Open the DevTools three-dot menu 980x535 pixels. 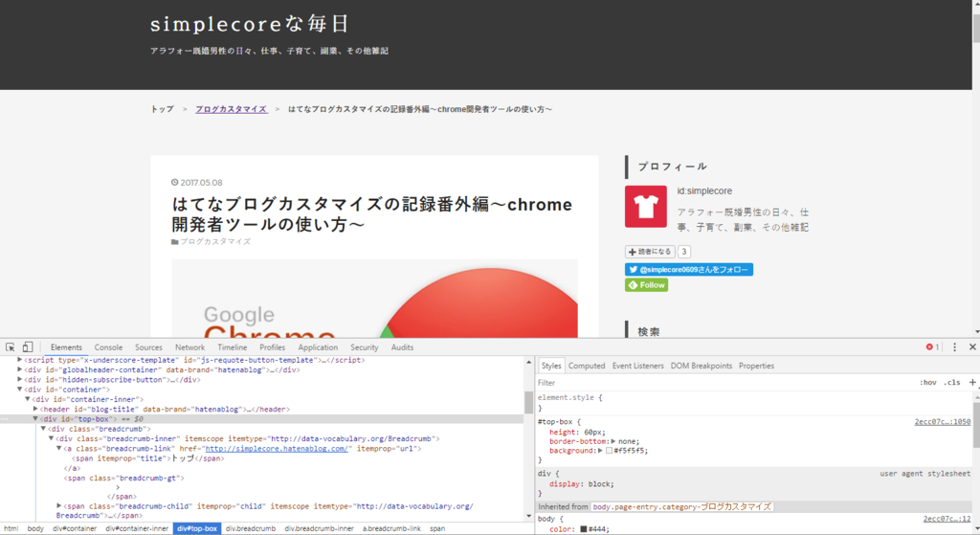(x=954, y=346)
